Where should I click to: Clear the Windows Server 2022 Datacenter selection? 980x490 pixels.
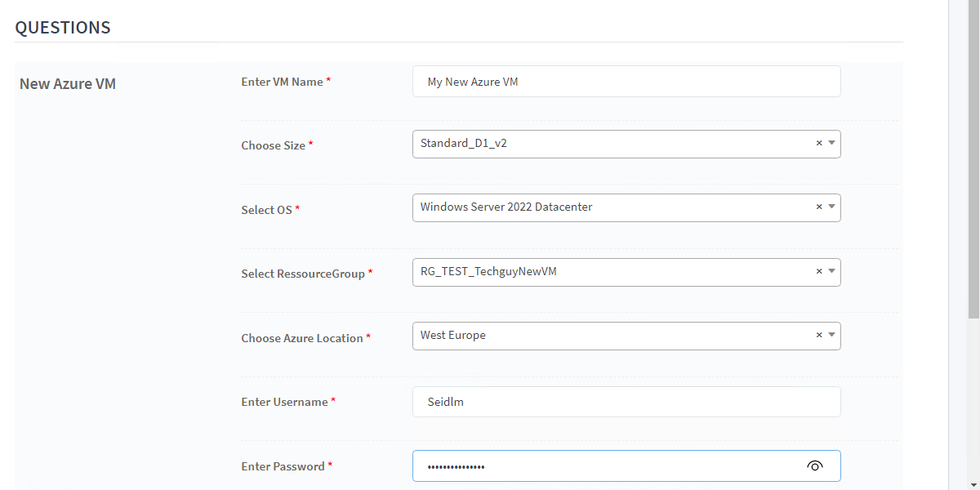(x=819, y=207)
